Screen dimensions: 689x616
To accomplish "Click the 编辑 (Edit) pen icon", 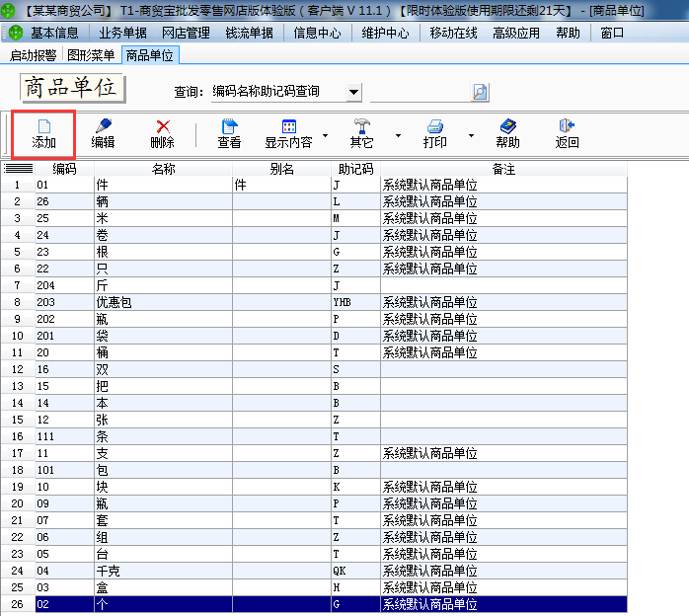I will coord(104,126).
